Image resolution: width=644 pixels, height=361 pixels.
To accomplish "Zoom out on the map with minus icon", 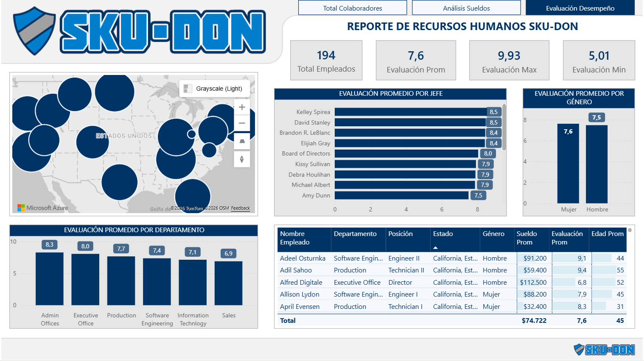I will click(242, 123).
